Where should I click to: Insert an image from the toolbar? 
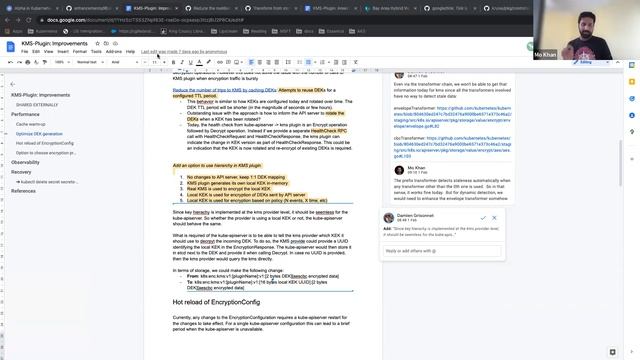tap(236, 62)
